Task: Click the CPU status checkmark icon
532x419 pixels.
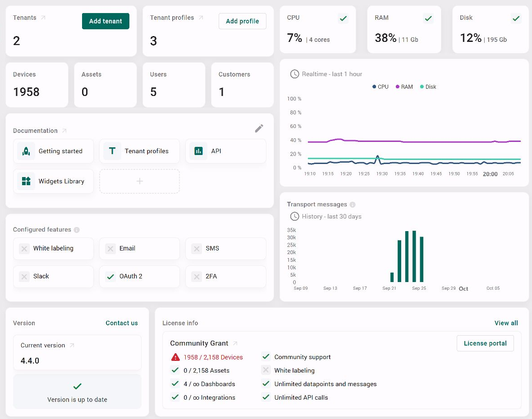Action: pyautogui.click(x=344, y=18)
